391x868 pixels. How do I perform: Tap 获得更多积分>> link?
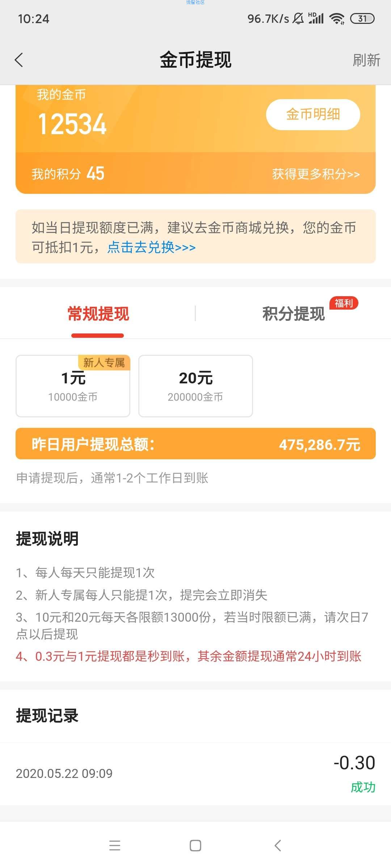pos(316,174)
